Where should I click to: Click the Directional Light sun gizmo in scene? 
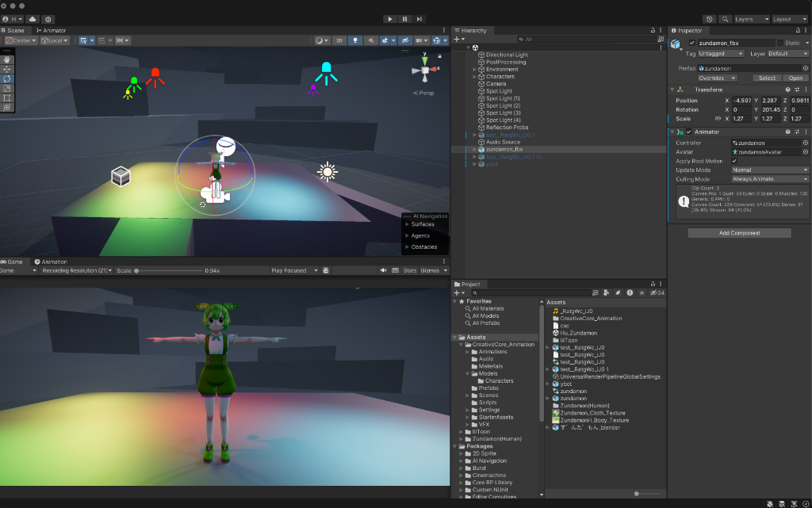click(327, 172)
